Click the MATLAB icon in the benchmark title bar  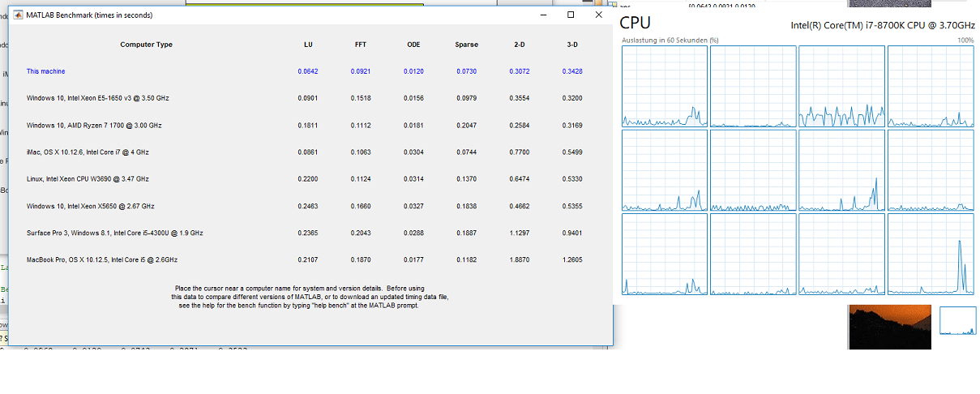[18, 15]
